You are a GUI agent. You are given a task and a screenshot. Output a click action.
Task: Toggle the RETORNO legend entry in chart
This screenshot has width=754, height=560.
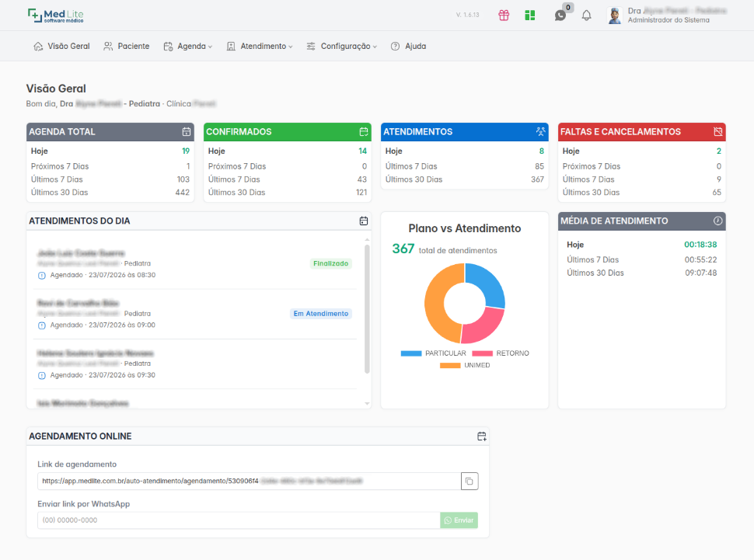[501, 353]
